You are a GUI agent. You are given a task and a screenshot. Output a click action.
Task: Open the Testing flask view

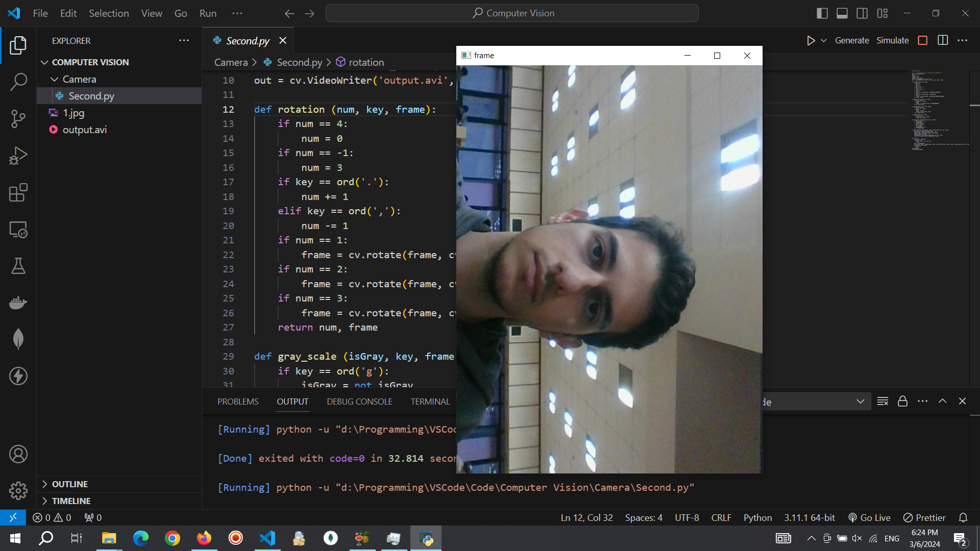(x=18, y=266)
